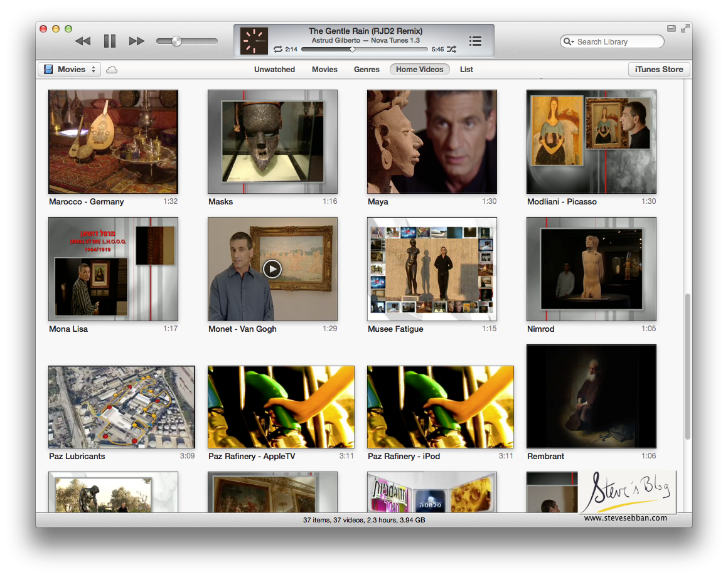Click 'Astrud Gilberto — Nova Tunes 1.3' artist line
728x577 pixels.
(365, 40)
